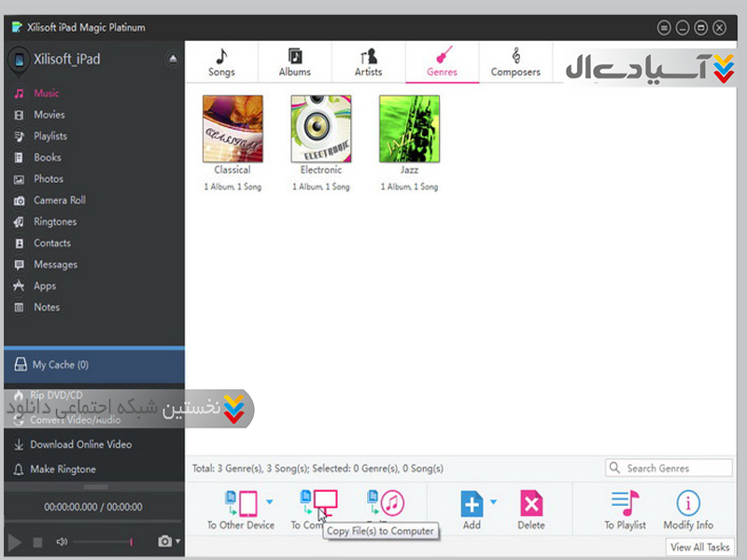This screenshot has width=747, height=560.
Task: Open the To Playlist tool
Action: [625, 504]
